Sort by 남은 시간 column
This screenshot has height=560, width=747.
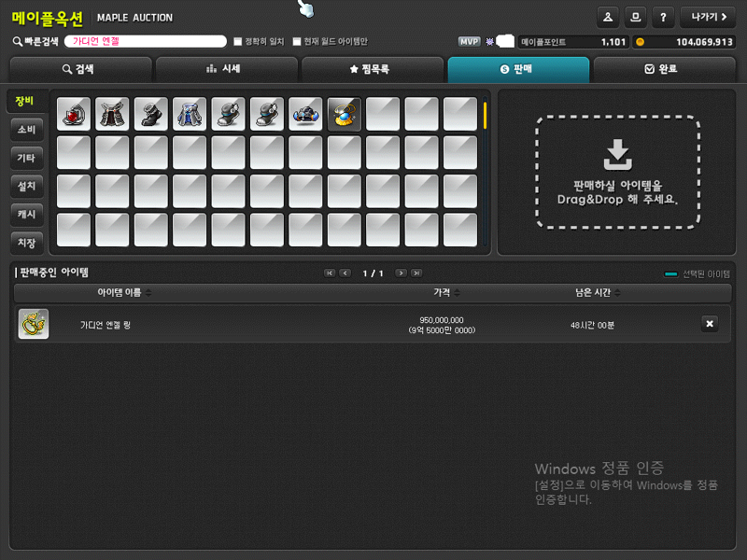point(598,292)
